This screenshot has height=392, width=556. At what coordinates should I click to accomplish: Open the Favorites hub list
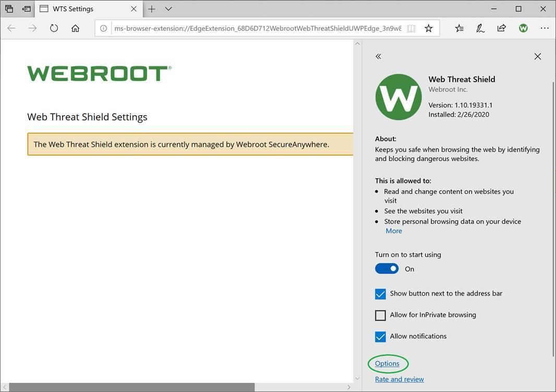coord(459,28)
